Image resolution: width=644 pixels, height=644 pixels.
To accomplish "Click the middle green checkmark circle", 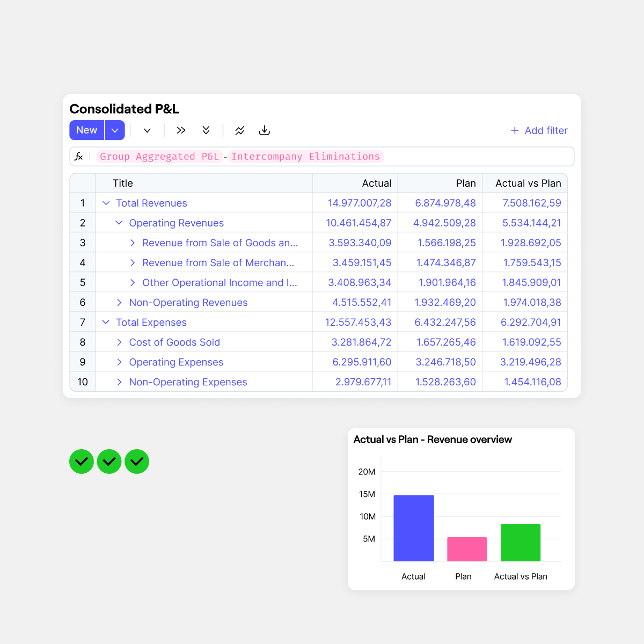I will click(x=109, y=462).
